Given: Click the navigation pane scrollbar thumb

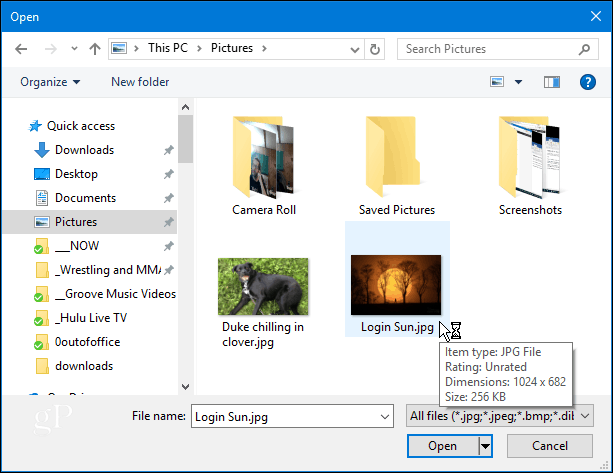Looking at the screenshot, I should (x=186, y=139).
